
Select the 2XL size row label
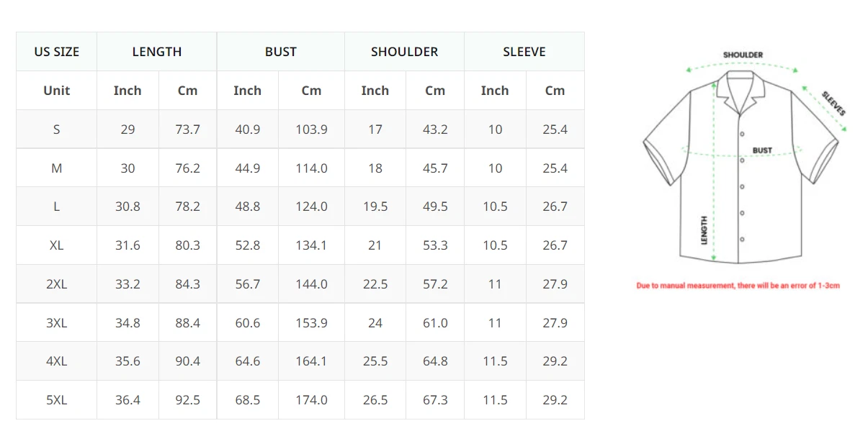[x=56, y=284]
